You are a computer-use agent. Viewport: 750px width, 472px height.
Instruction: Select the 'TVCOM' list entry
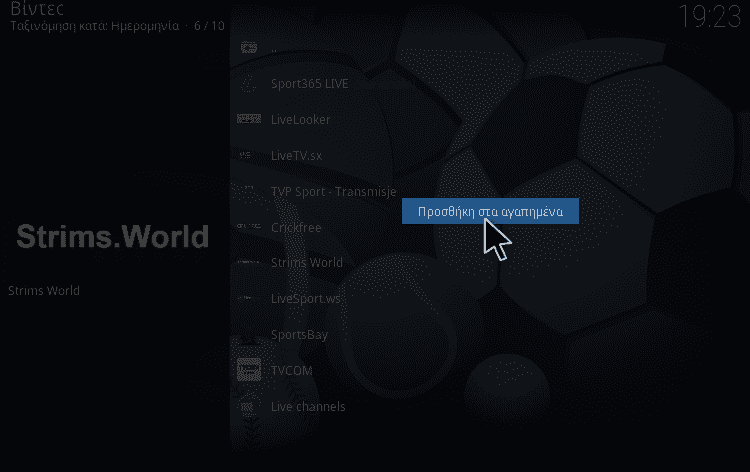291,371
